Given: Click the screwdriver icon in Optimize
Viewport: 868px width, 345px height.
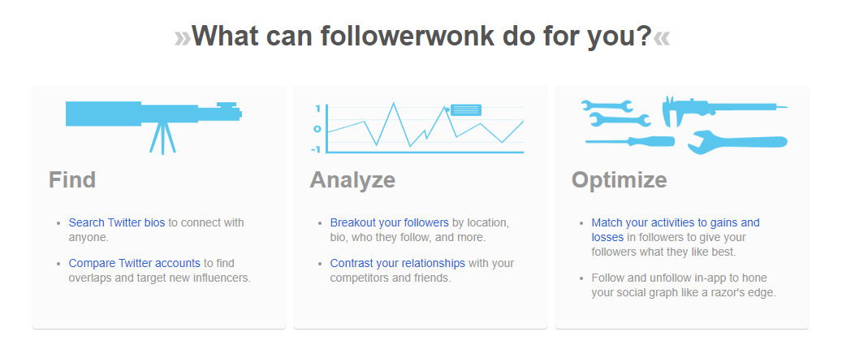Looking at the screenshot, I should pyautogui.click(x=630, y=141).
